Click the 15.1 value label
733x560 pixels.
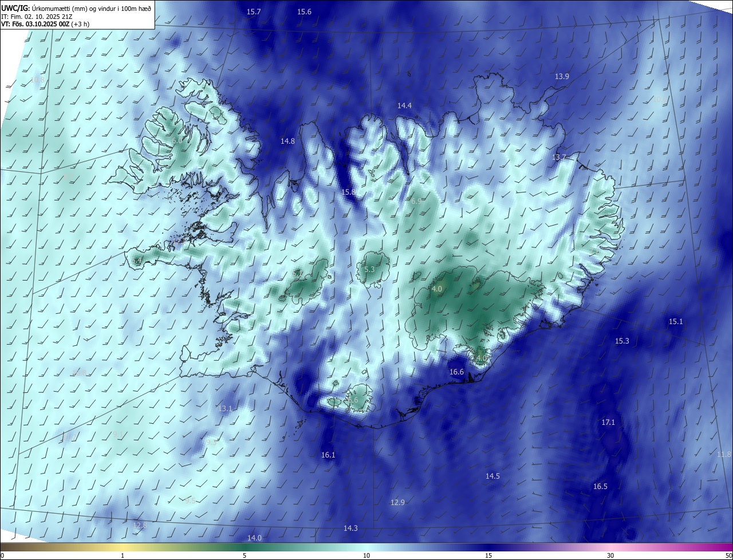coord(676,322)
